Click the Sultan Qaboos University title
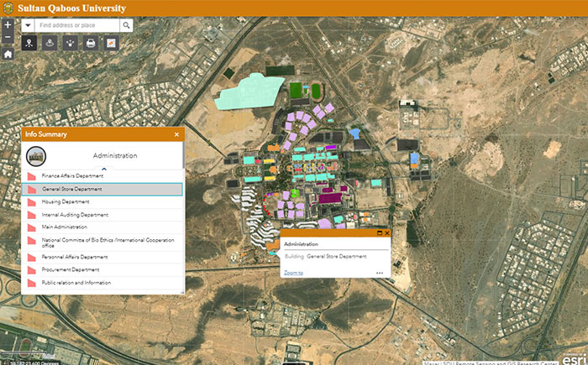The image size is (588, 365). pyautogui.click(x=72, y=8)
